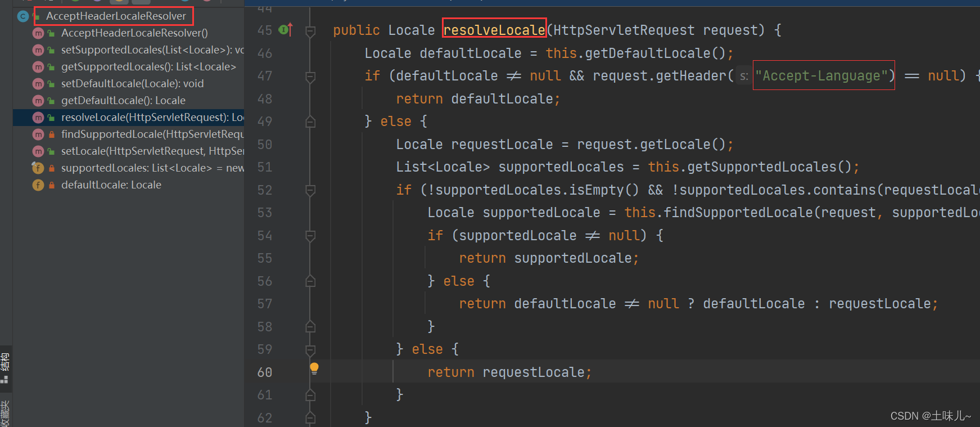Click request.getLocale() on line 50
980x427 pixels.
652,145
